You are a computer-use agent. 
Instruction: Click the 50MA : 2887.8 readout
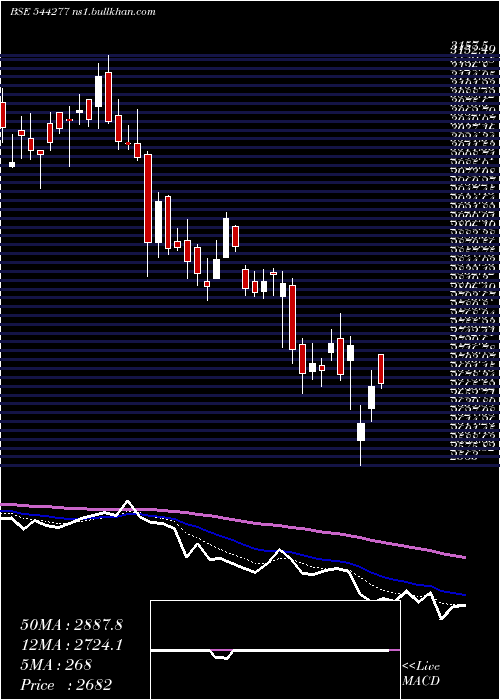71,625
